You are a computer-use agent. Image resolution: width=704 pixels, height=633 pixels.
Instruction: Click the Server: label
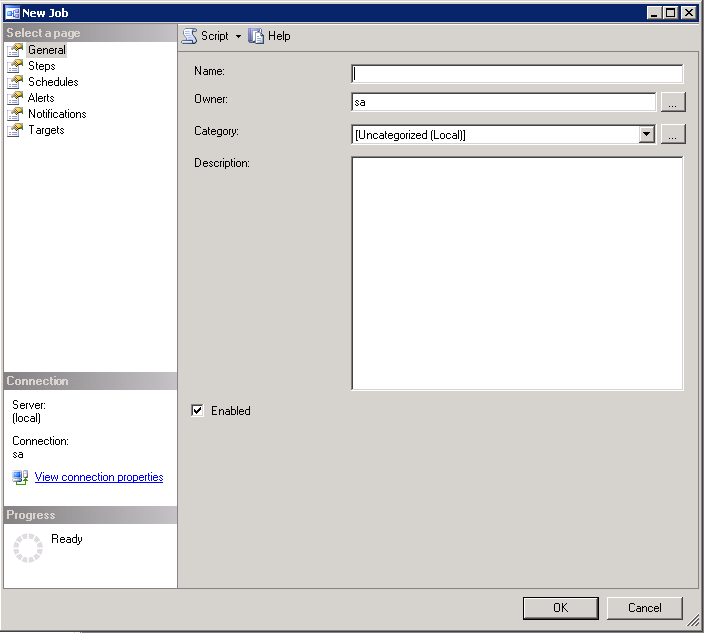(29, 405)
